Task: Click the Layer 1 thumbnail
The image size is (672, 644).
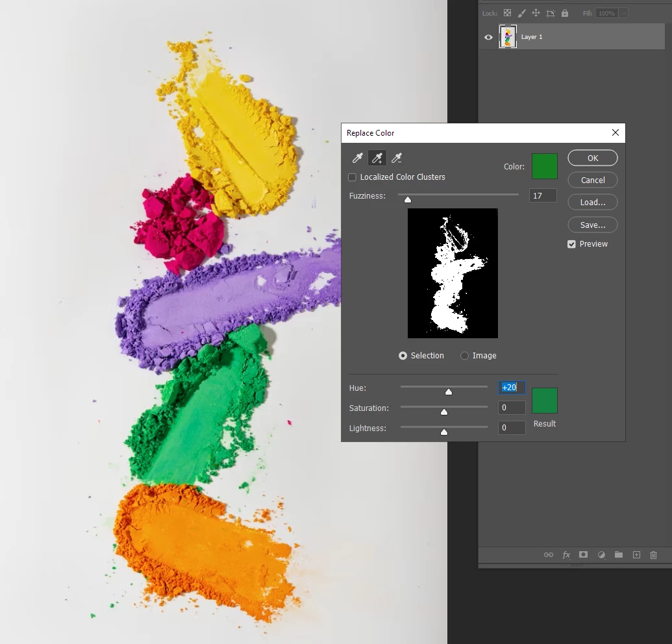Action: coord(508,37)
